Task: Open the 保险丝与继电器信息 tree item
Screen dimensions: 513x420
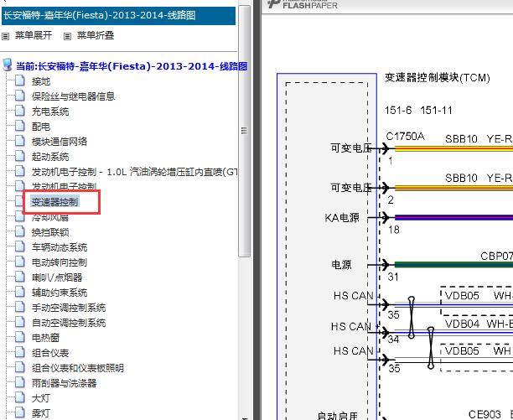Action: coord(73,96)
